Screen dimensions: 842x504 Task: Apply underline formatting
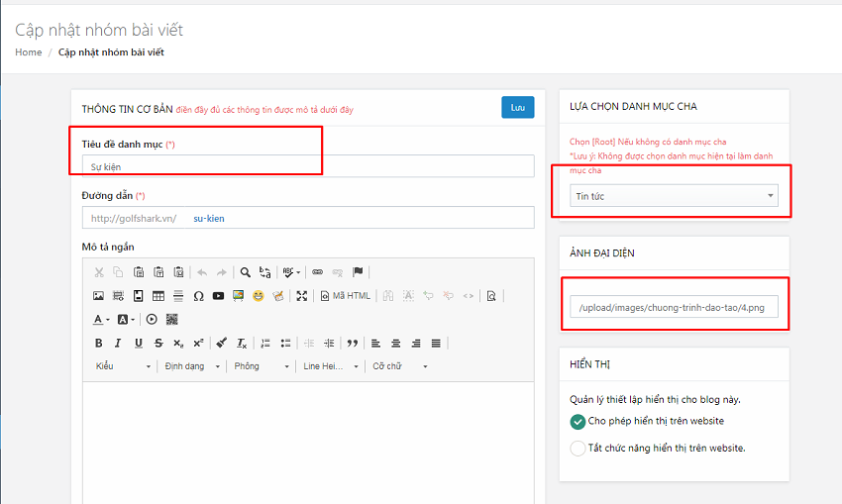138,343
